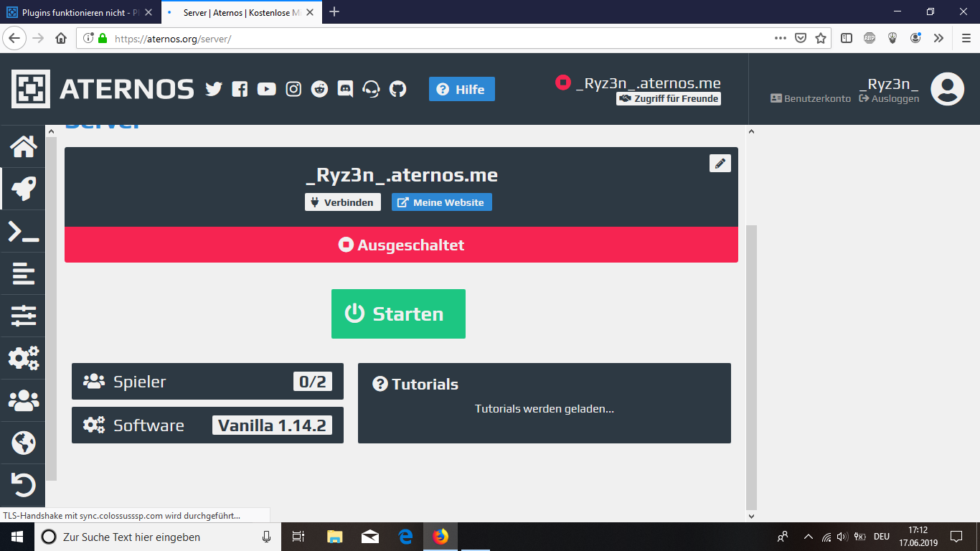980x551 pixels.
Task: Go to home icon in Aternos sidebar
Action: point(23,146)
